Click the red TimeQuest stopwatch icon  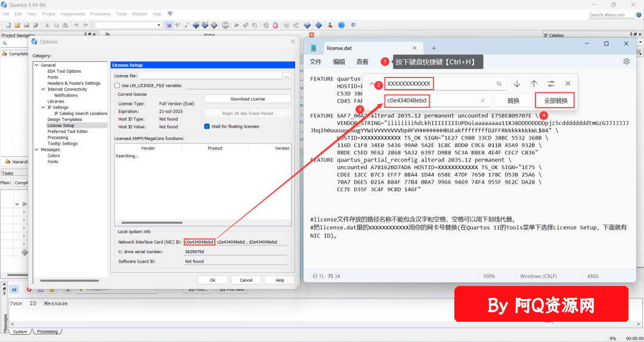(x=275, y=25)
